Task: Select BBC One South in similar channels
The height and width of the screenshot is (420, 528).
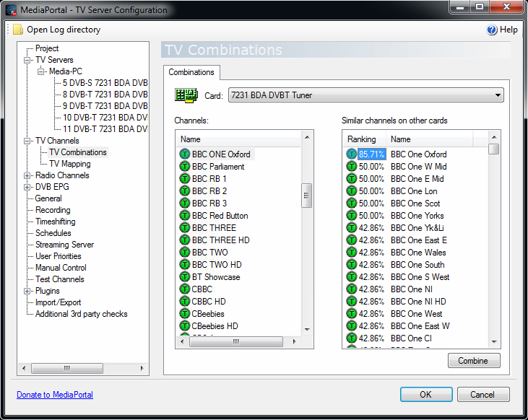Action: [417, 265]
